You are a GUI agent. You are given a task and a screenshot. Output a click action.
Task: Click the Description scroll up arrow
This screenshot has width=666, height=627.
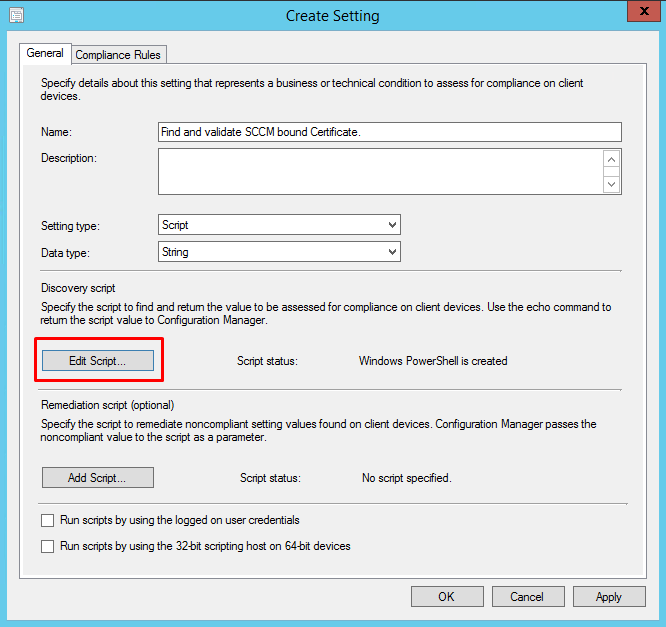tap(611, 160)
